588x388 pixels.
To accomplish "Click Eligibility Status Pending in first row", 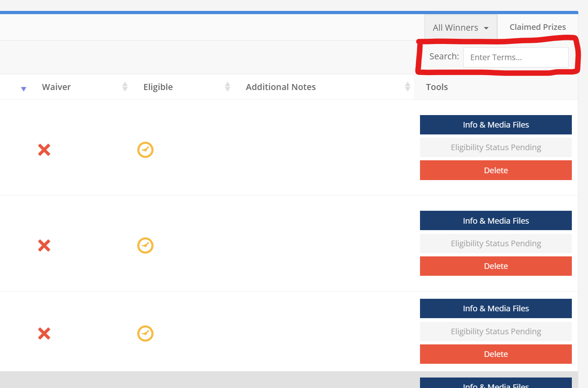I will click(x=496, y=147).
